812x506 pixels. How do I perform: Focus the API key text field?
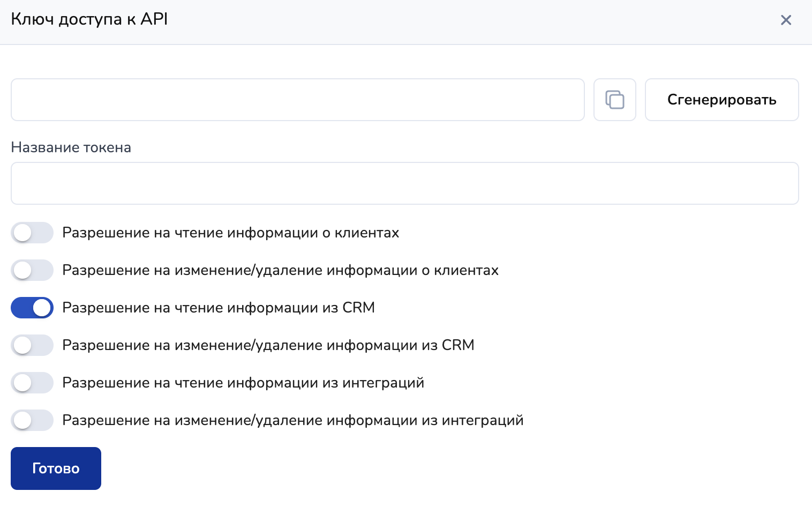[297, 100]
